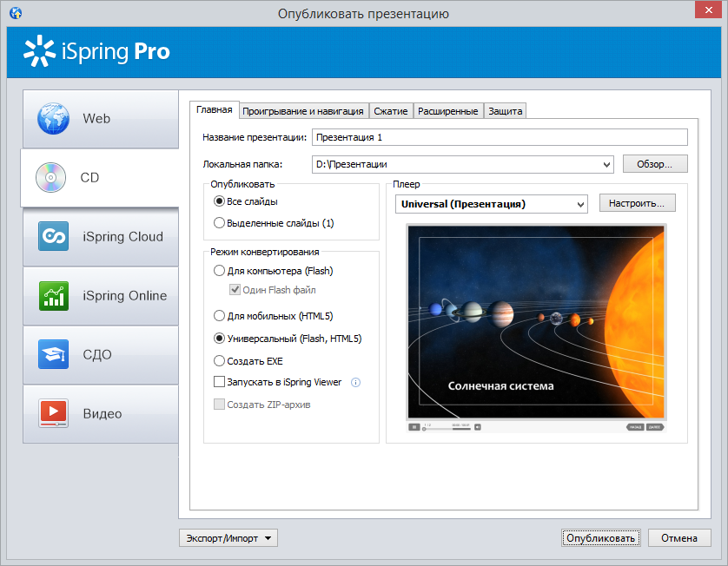This screenshot has width=728, height=566.
Task: Expand the 'Локальная папка' path dropdown
Action: [606, 164]
